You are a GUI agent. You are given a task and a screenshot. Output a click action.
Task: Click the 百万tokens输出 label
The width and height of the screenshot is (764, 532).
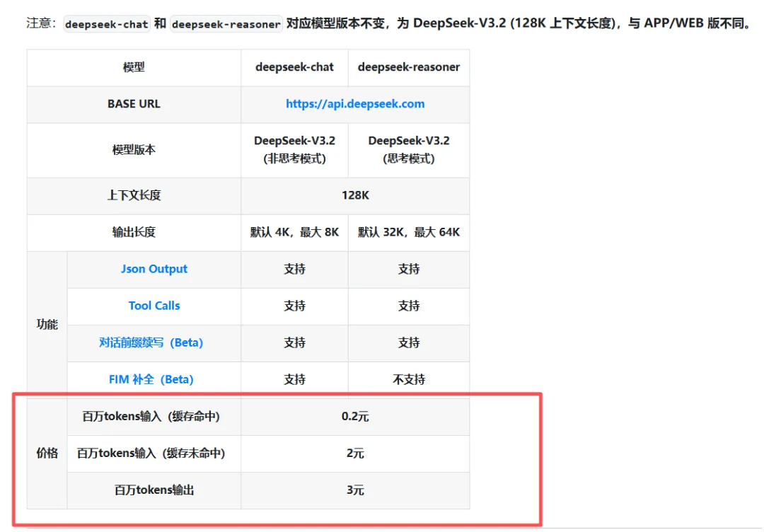[154, 490]
